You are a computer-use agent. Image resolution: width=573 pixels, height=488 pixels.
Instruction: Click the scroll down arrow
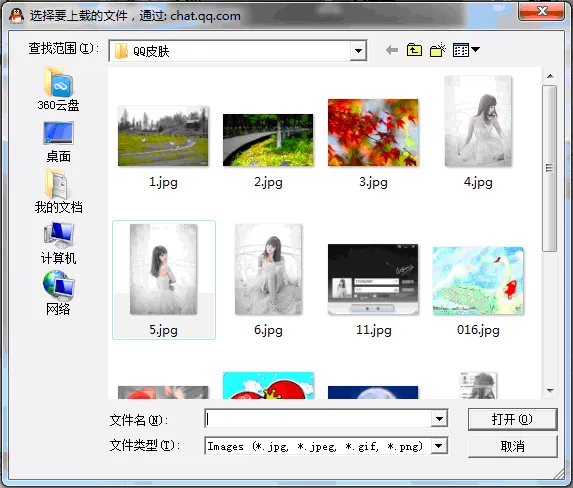click(x=550, y=391)
